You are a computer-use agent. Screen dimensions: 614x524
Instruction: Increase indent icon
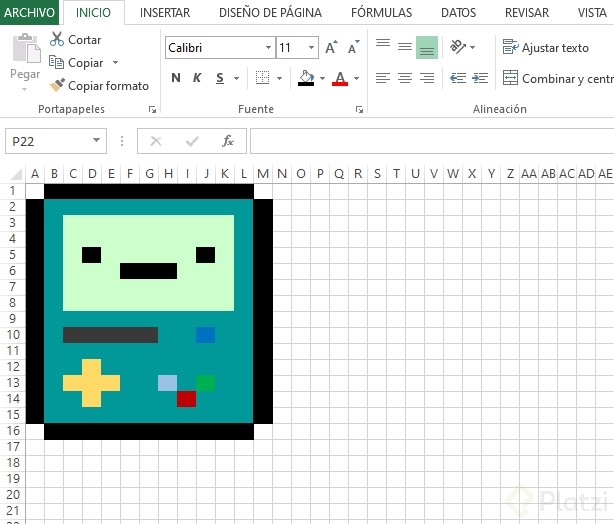(x=480, y=78)
